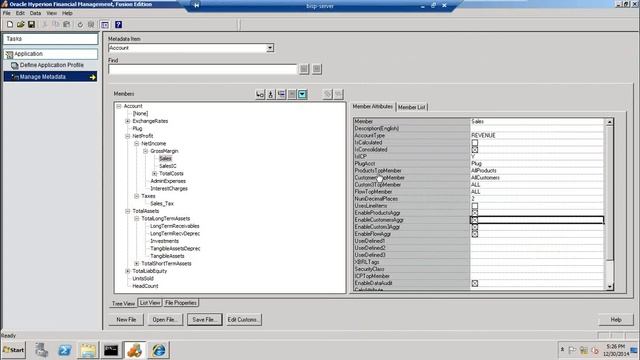
Task: Collapse the Taxes node
Action: (x=137, y=196)
